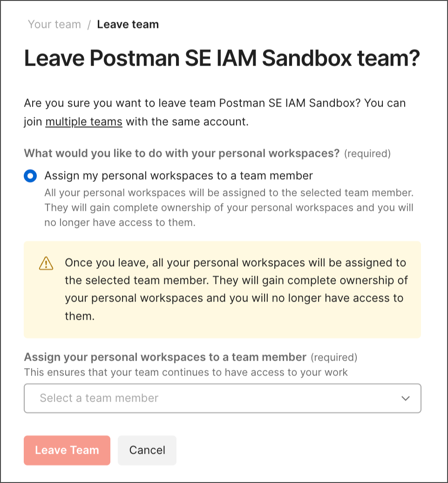Click the required label next to workspaces question
Image resolution: width=448 pixels, height=483 pixels.
point(367,154)
